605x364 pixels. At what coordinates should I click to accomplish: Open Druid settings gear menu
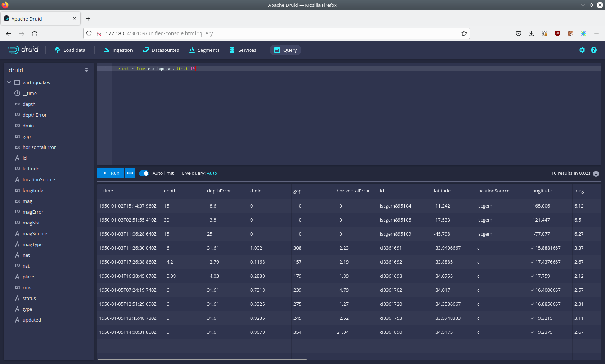[582, 50]
